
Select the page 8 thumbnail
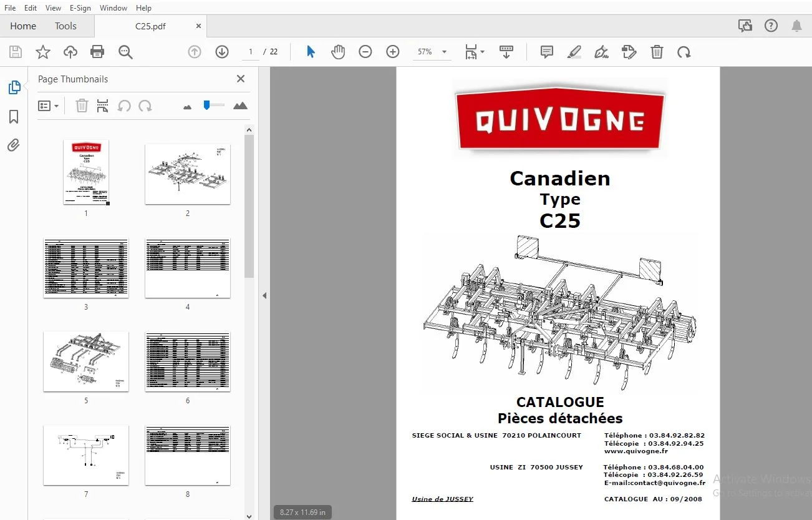188,455
